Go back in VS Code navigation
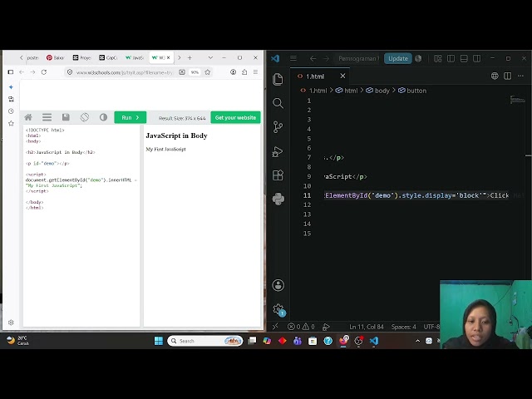 coord(313,59)
